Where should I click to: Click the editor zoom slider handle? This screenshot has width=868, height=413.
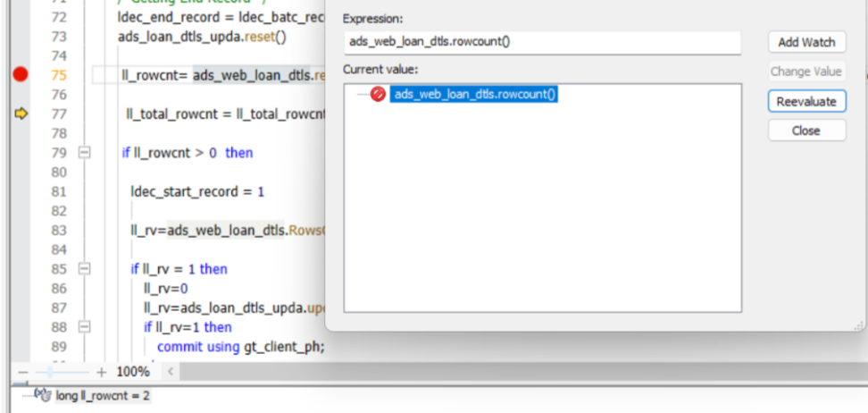51,371
